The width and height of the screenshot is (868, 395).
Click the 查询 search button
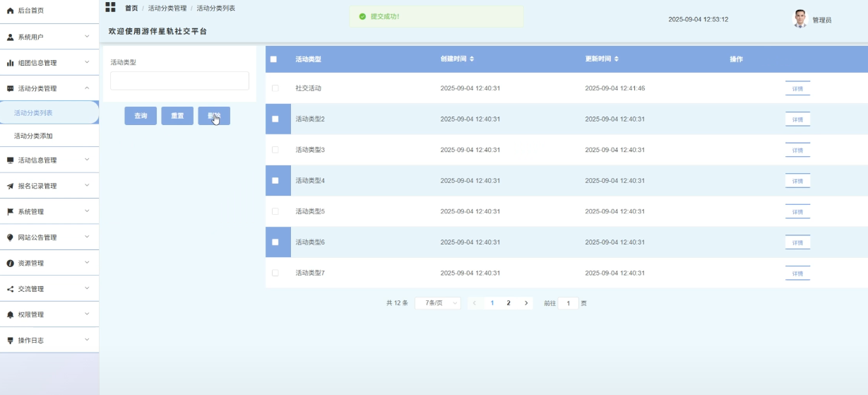pos(141,116)
